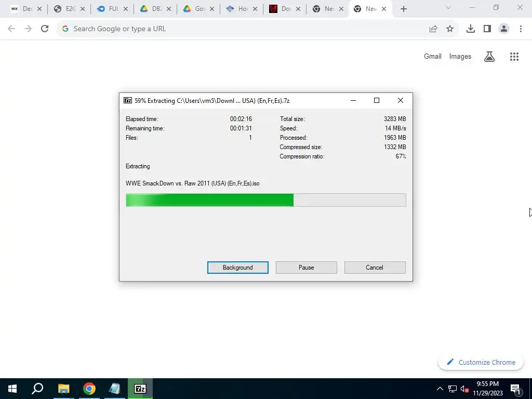532x399 pixels.
Task: Open the Google apps grid
Action: coord(514,56)
